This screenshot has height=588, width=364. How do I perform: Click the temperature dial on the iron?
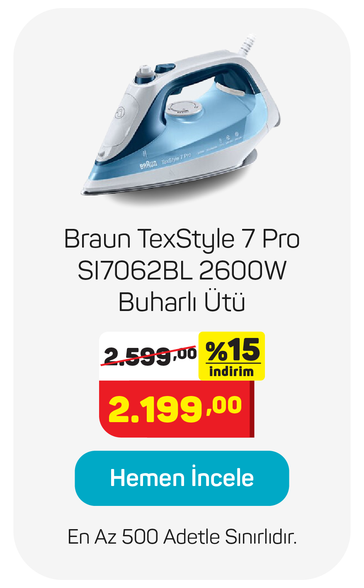pos(184,108)
